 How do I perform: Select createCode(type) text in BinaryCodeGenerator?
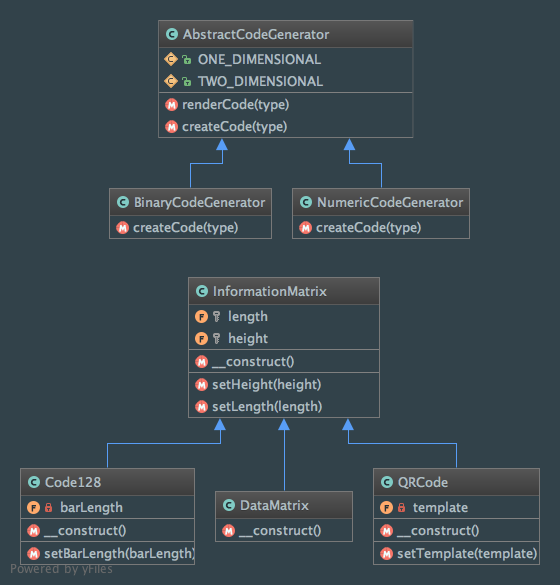[185, 228]
